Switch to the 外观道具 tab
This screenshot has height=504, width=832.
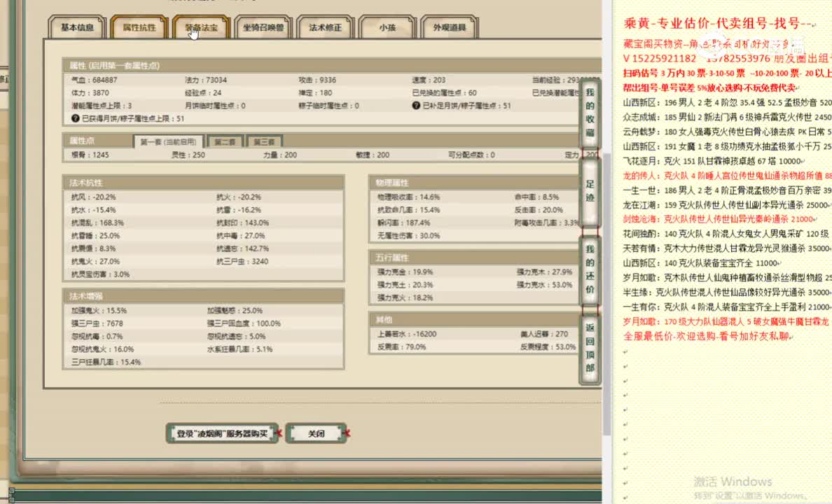coord(450,27)
